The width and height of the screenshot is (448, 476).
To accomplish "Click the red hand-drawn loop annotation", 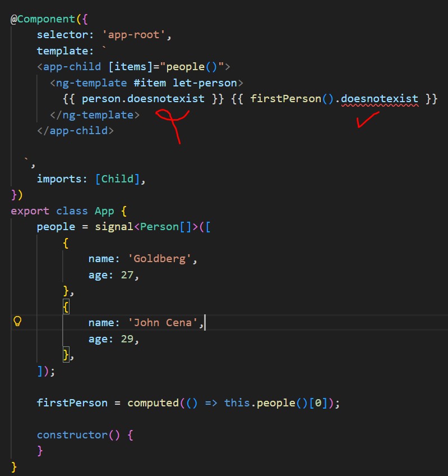I will (173, 126).
